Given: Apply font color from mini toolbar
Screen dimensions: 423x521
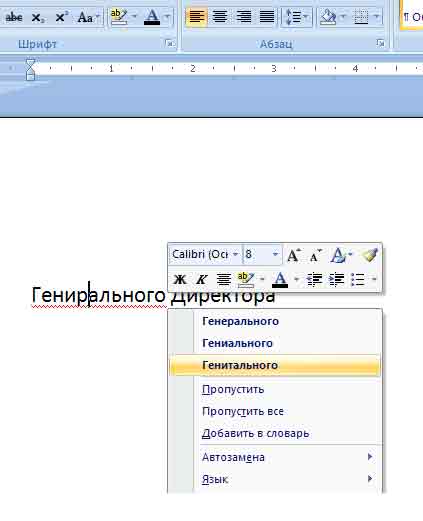Looking at the screenshot, I should point(280,279).
